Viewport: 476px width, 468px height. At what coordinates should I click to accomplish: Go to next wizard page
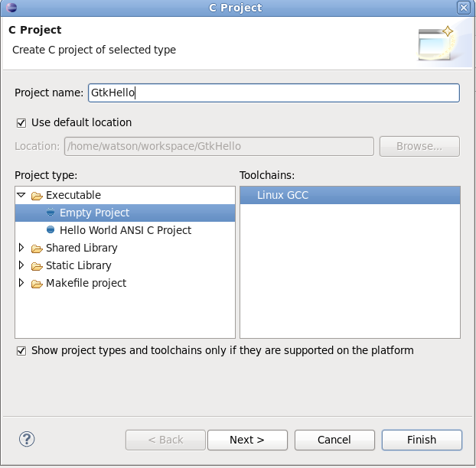(247, 440)
